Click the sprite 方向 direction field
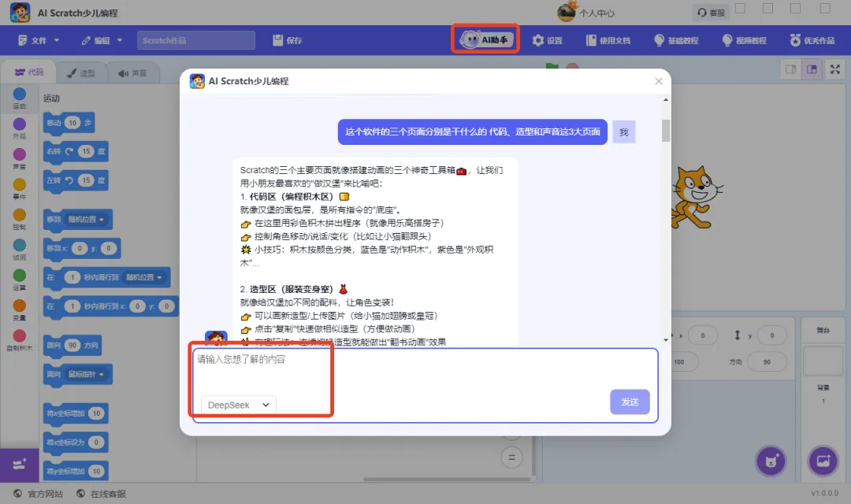Viewport: 851px width, 504px height. [767, 362]
